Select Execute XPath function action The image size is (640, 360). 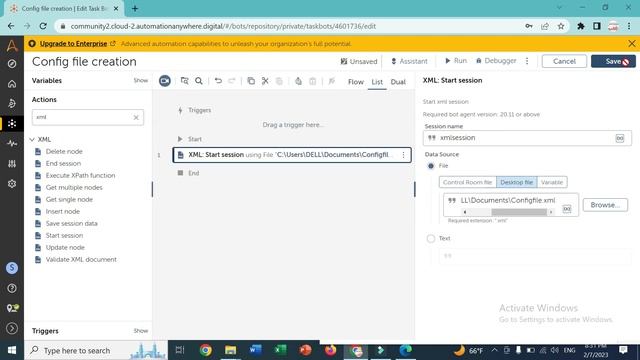click(80, 176)
